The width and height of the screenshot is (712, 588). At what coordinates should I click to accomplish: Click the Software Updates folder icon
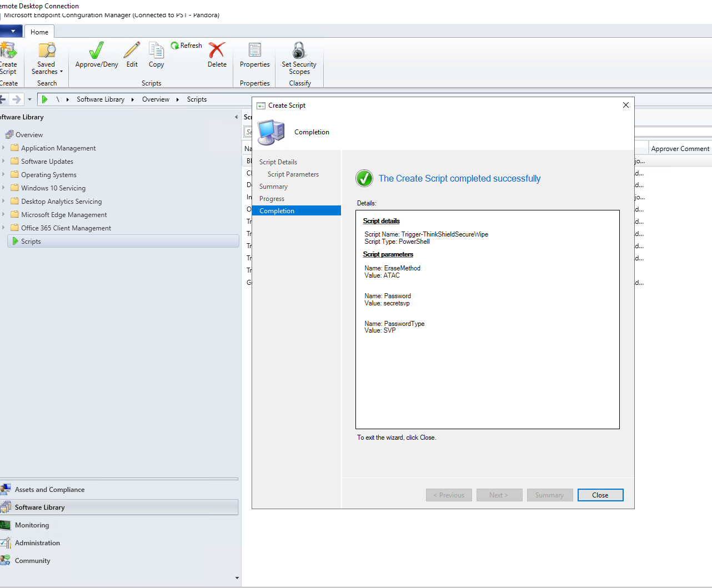[15, 161]
